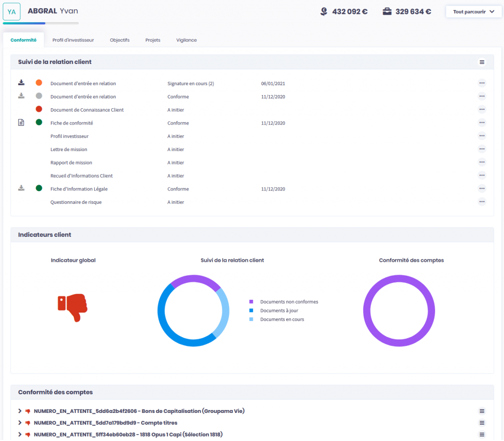Screen dimensions: 504x441
Task: Open hamburger menu of Suivi de la relation client
Action: click(x=482, y=62)
